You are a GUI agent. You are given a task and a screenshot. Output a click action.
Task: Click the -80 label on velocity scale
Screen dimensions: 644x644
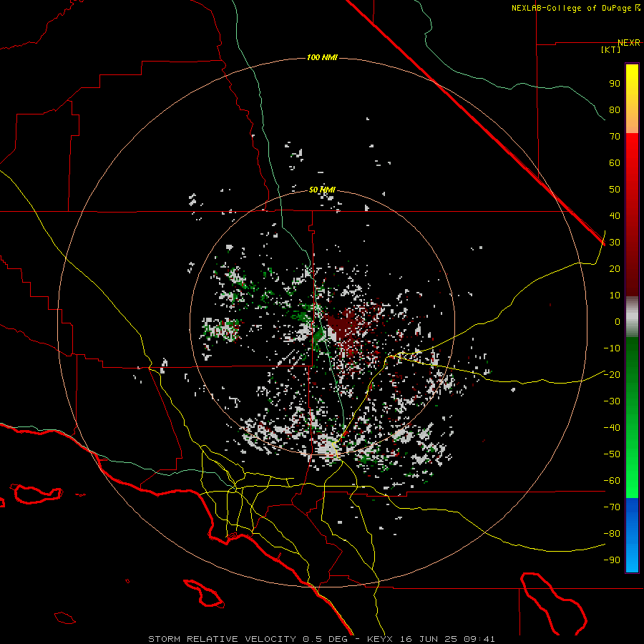tap(612, 534)
